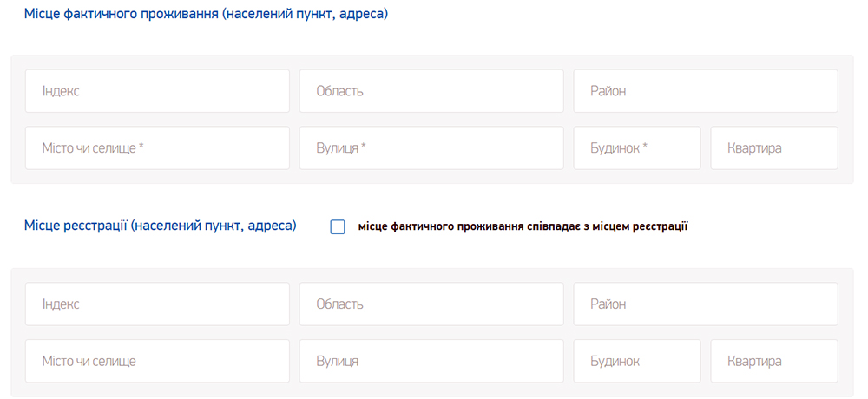This screenshot has height=399, width=868.
Task: Click the Квартира field under фактичного проживання
Action: [774, 147]
